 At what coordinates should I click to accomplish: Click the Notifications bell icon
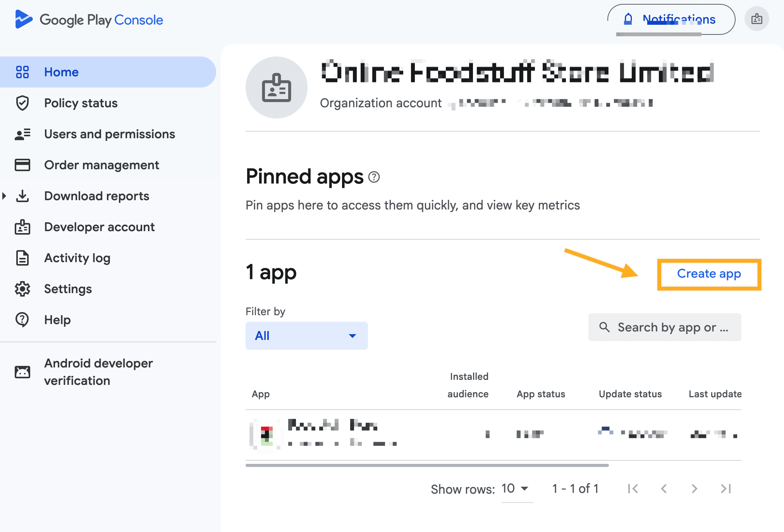click(628, 19)
